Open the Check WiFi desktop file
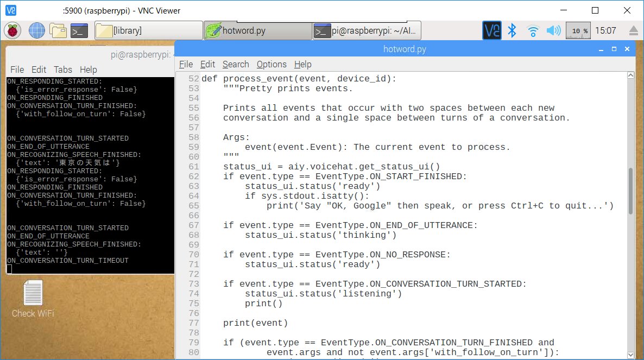The height and width of the screenshot is (360, 644). point(33,299)
